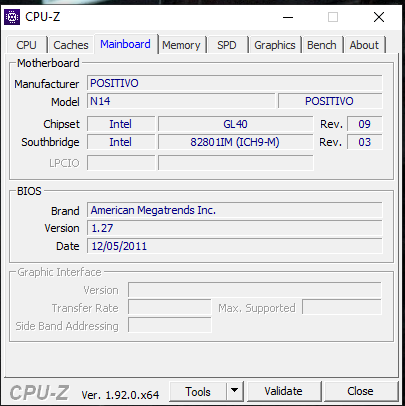Screen dimensions: 405x406
Task: Click the Southbridge 82801IM (ICH9-M) field
Action: (235, 142)
